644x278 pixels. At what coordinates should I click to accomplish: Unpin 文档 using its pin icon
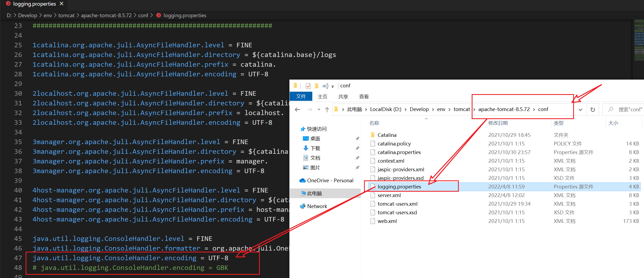coord(357,158)
